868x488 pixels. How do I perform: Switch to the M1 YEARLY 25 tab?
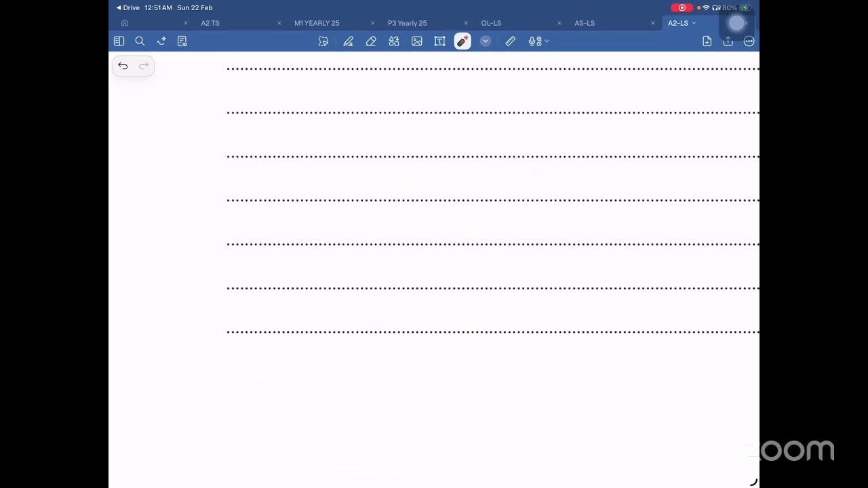[317, 23]
